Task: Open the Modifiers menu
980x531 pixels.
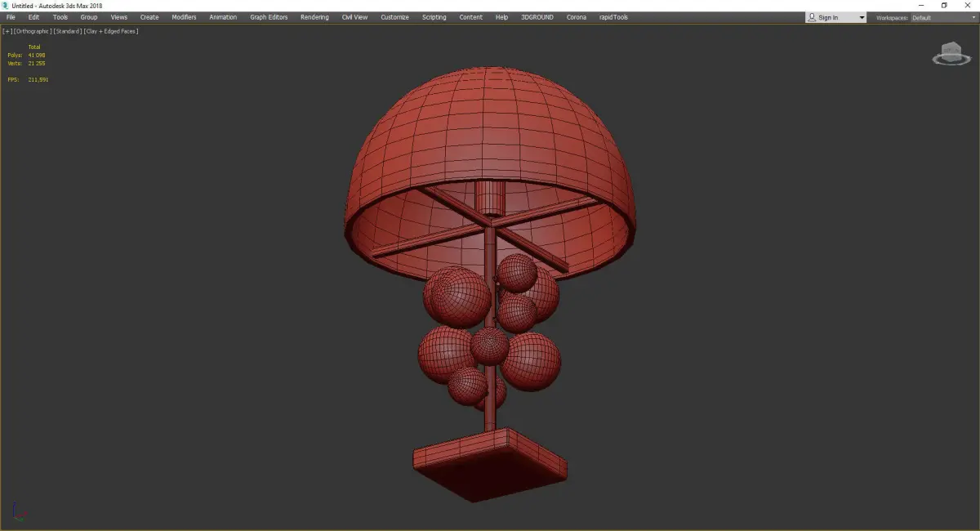Action: tap(184, 17)
